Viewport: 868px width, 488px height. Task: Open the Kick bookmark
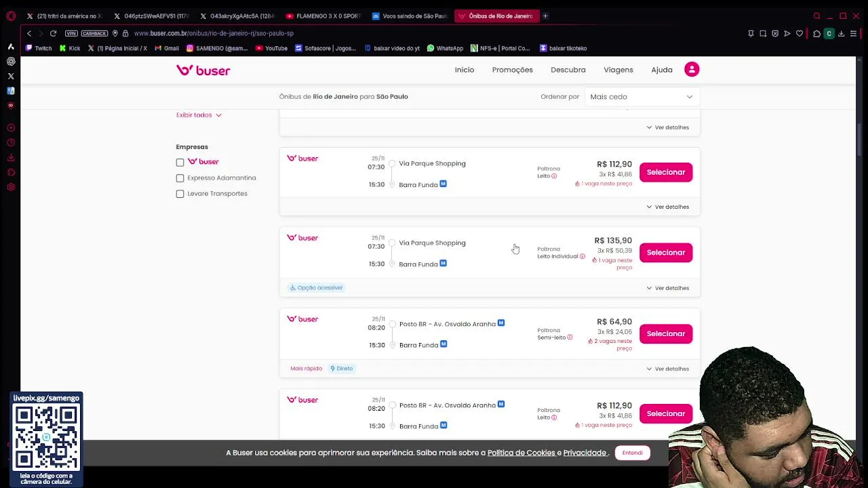(70, 48)
